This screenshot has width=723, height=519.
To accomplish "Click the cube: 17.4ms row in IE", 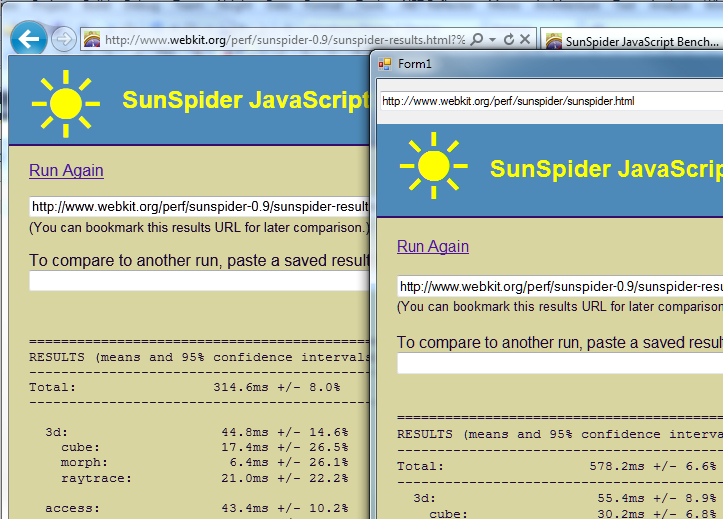I will [204, 447].
